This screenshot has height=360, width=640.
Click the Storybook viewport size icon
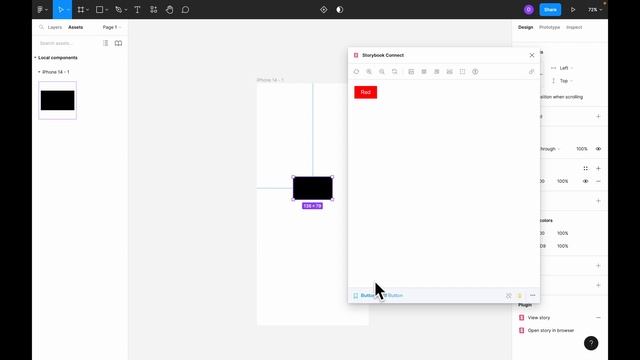click(437, 72)
